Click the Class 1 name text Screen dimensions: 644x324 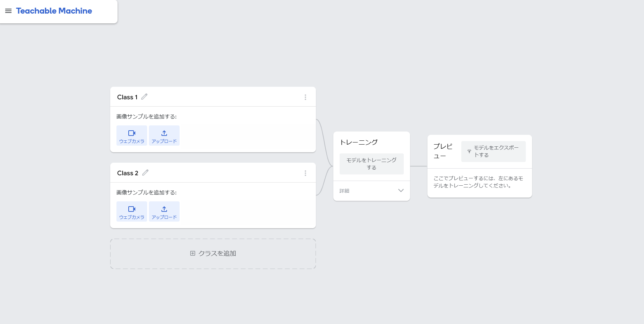coord(127,97)
